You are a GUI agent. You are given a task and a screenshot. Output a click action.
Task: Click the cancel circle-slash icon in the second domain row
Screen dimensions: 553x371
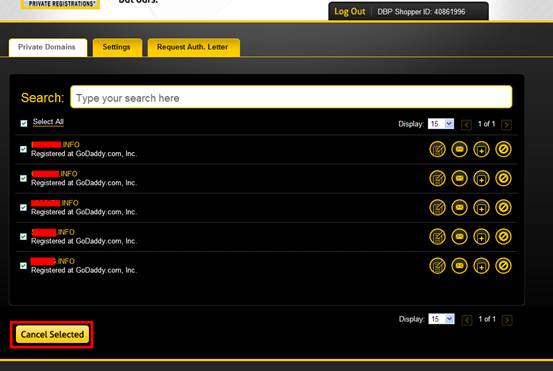pyautogui.click(x=503, y=178)
